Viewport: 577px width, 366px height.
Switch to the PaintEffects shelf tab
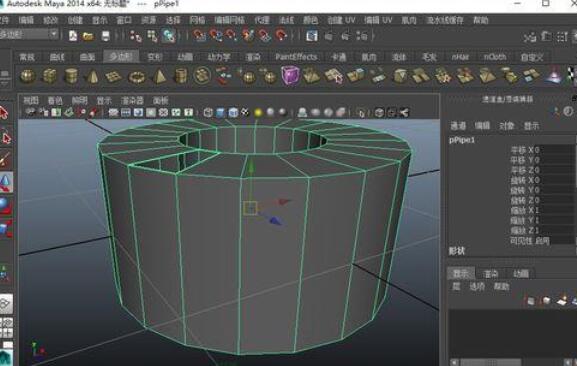pyautogui.click(x=296, y=57)
